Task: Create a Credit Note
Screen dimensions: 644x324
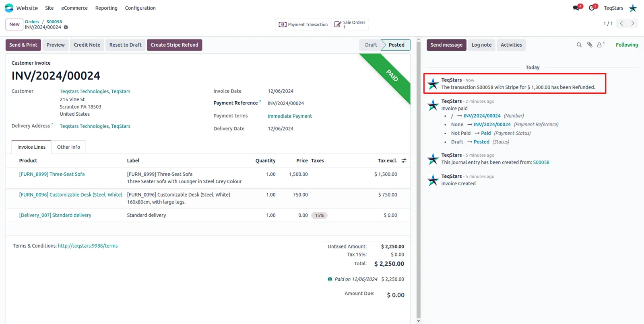Action: point(87,45)
